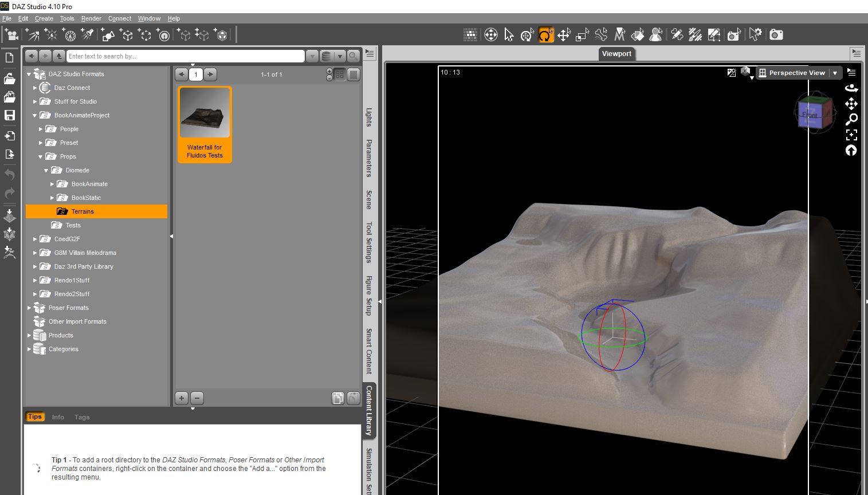868x495 pixels.
Task: Start a render with the camera icon
Action: click(x=776, y=35)
